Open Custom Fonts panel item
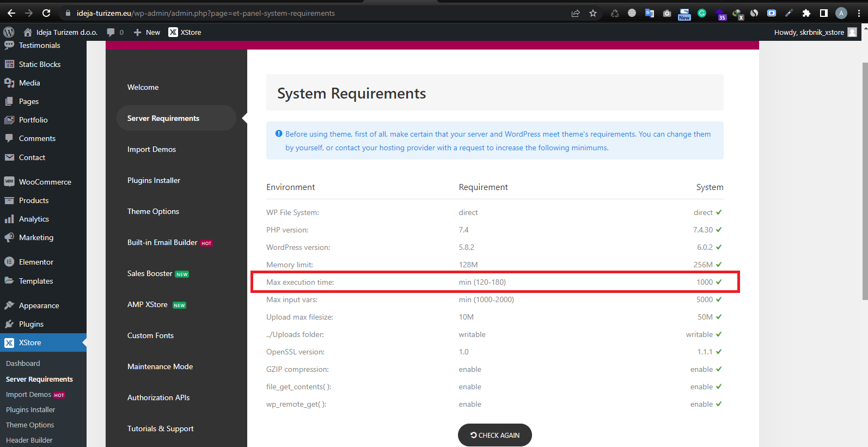The image size is (868, 447). [x=150, y=335]
